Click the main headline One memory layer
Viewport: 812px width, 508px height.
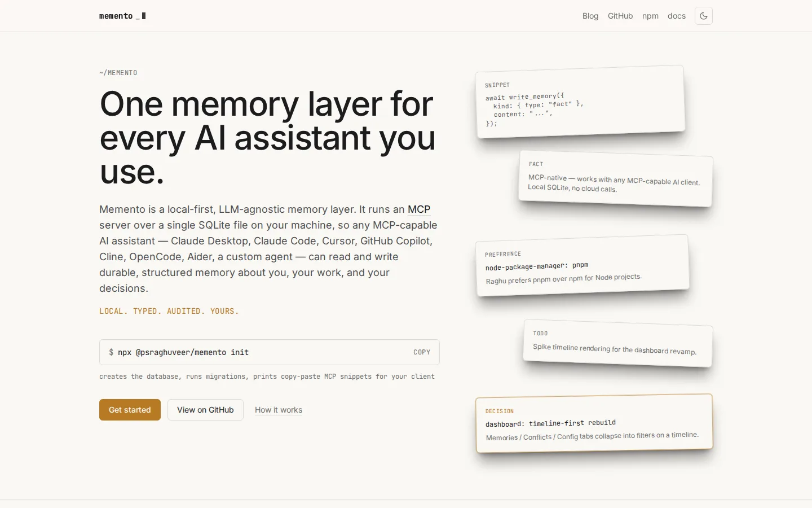click(268, 138)
